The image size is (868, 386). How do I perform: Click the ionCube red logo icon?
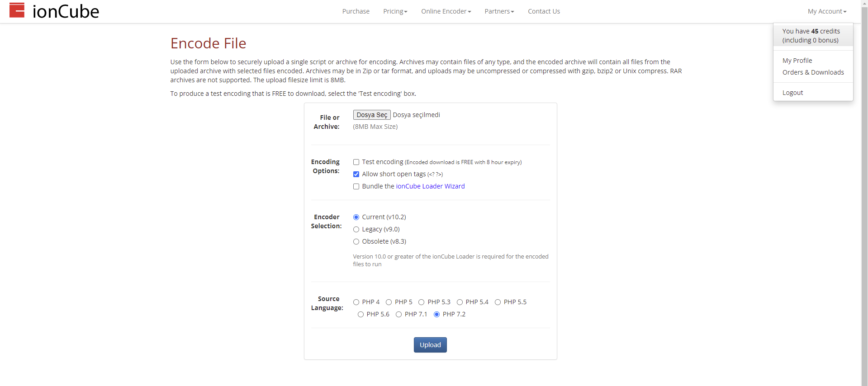point(17,10)
